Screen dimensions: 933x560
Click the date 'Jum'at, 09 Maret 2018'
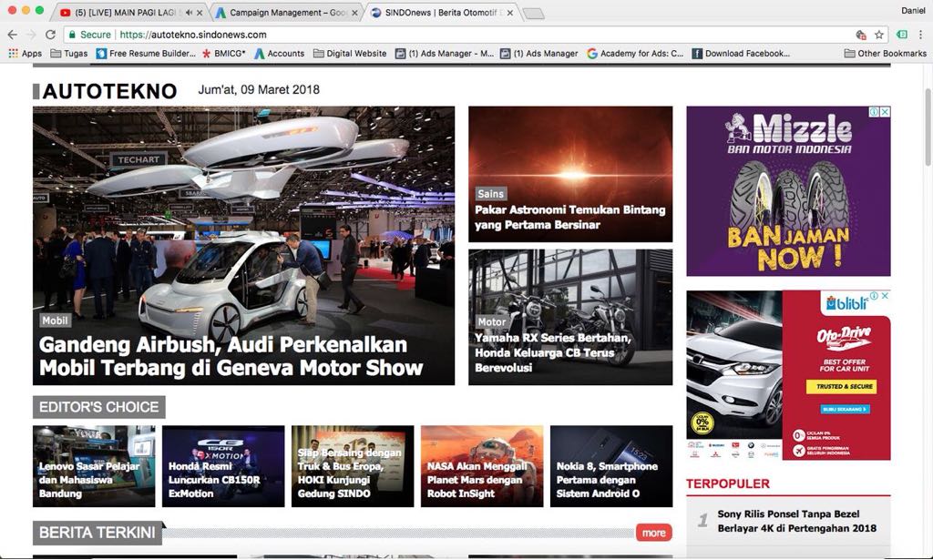(259, 90)
